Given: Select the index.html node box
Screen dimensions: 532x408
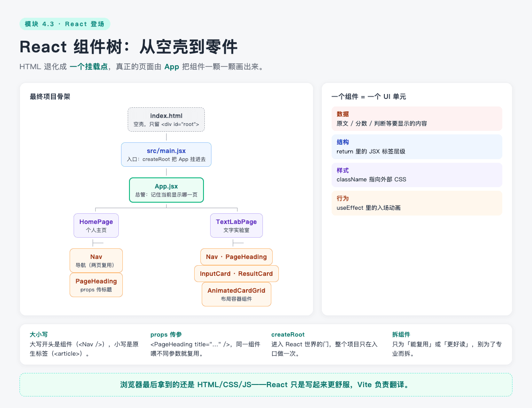Looking at the screenshot, I should [x=166, y=119].
